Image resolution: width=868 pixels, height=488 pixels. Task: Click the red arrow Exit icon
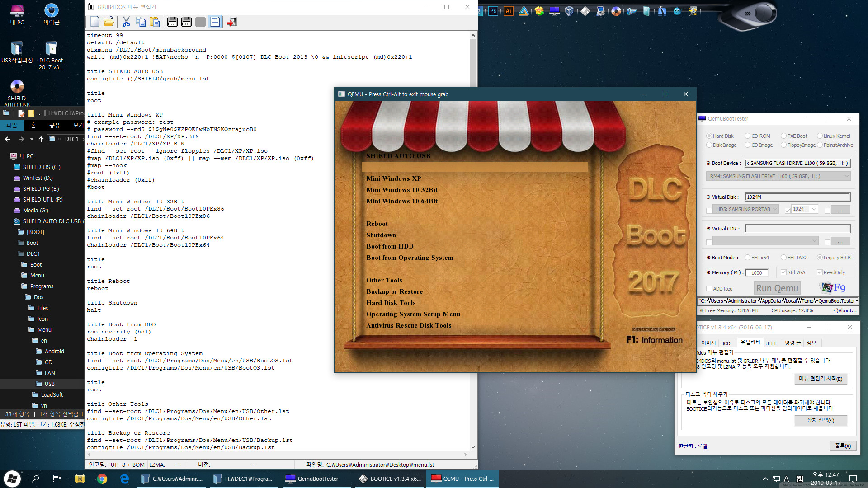click(232, 22)
